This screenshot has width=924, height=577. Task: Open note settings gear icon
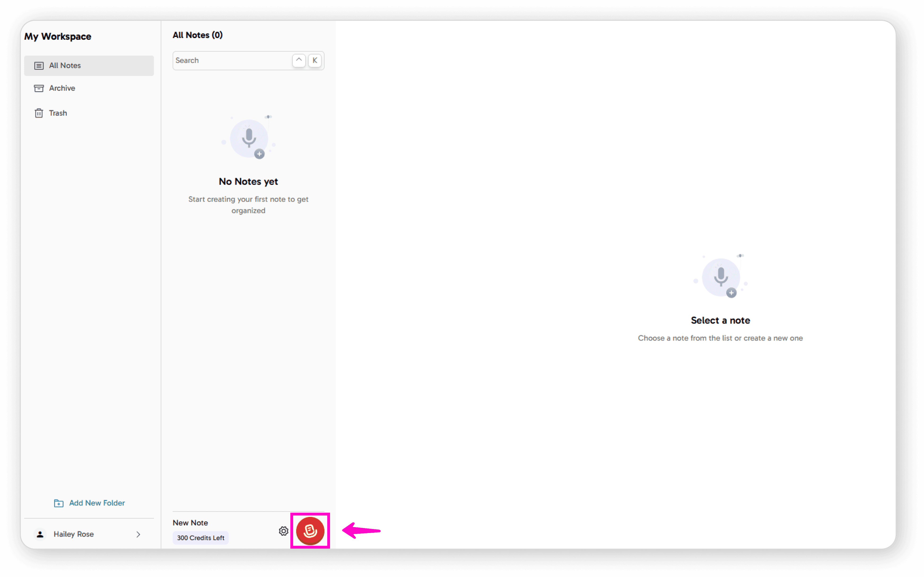[x=283, y=531]
